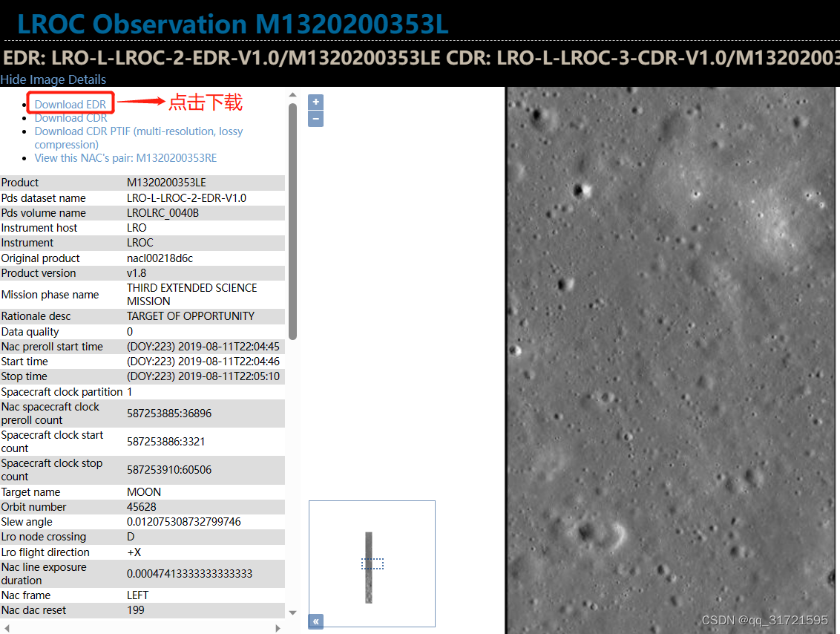Click the lunar surface image viewer
The width and height of the screenshot is (840, 634).
[x=671, y=360]
